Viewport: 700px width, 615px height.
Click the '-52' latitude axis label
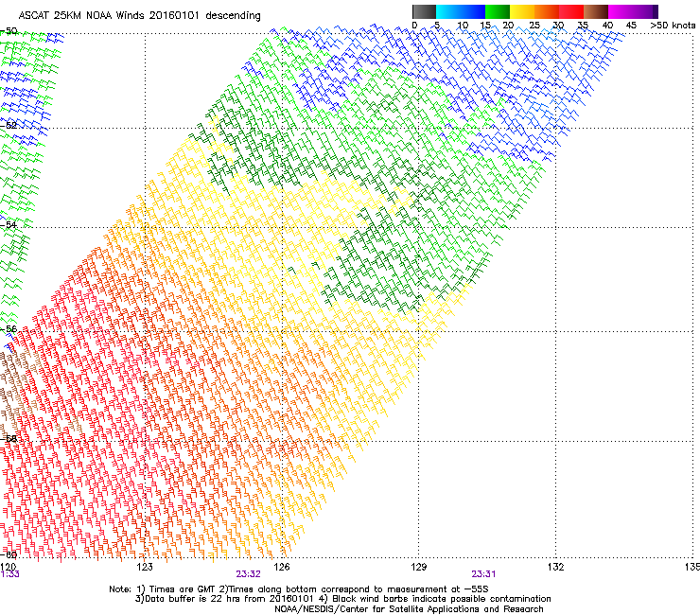click(9, 126)
